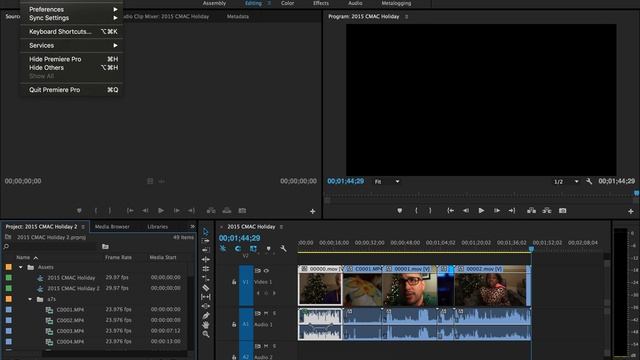Click Lift button in Program monitor
The height and width of the screenshot is (360, 640).
pos(531,211)
